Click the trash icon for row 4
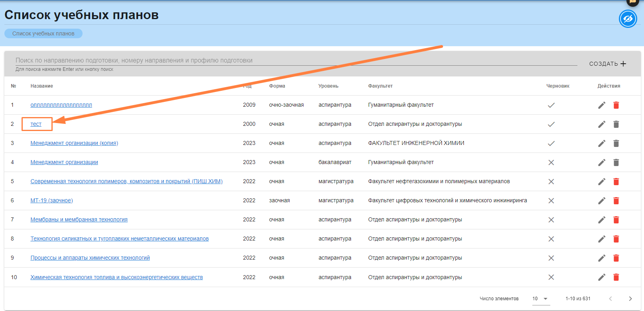 click(x=616, y=162)
